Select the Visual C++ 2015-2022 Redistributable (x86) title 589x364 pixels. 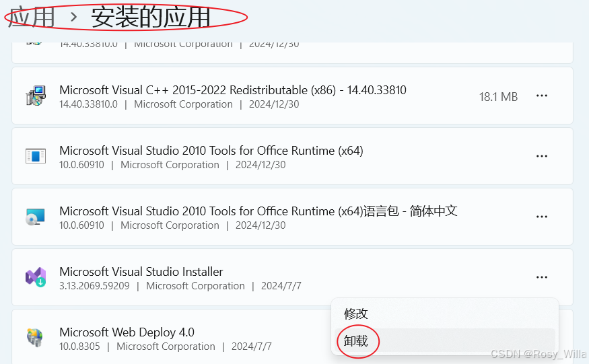(x=233, y=90)
